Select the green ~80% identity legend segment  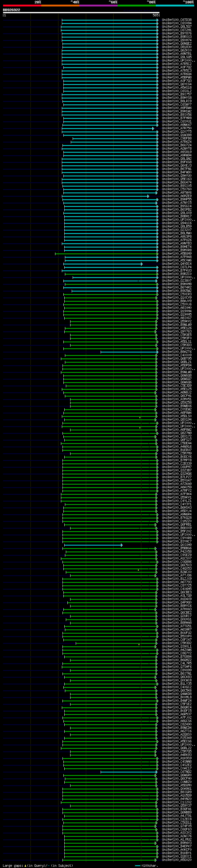point(137,6)
